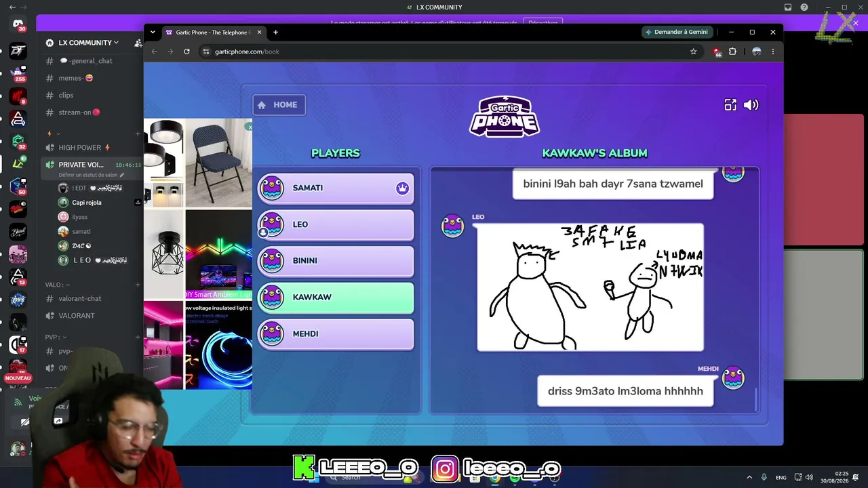This screenshot has width=868, height=488.
Task: Open Chrome three-dot menu
Action: [x=773, y=52]
